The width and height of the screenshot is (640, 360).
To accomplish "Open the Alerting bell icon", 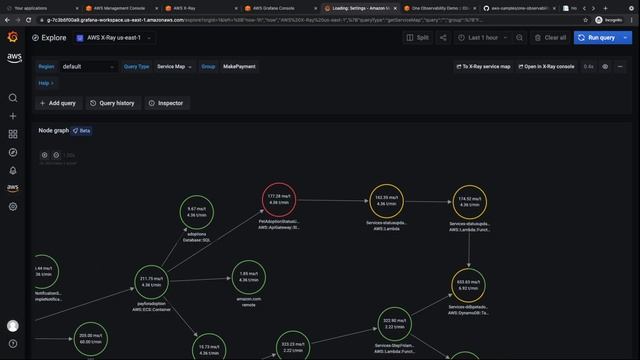I will (x=13, y=171).
